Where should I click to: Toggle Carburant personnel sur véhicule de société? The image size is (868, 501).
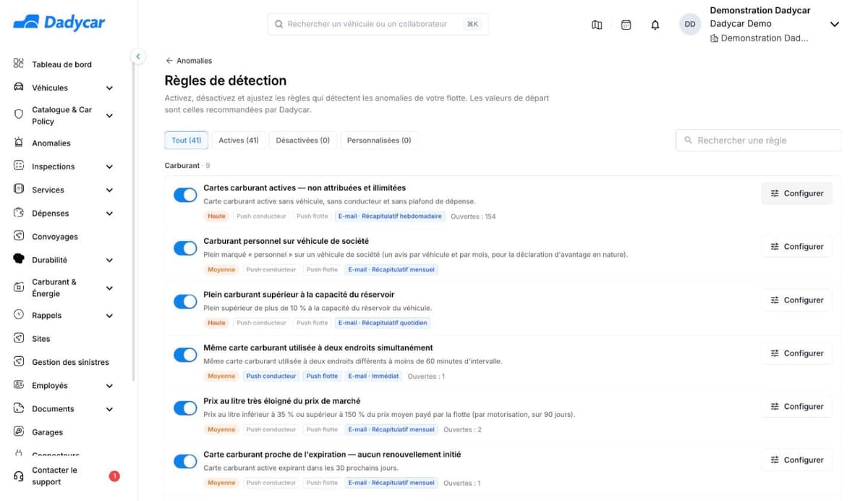tap(185, 248)
